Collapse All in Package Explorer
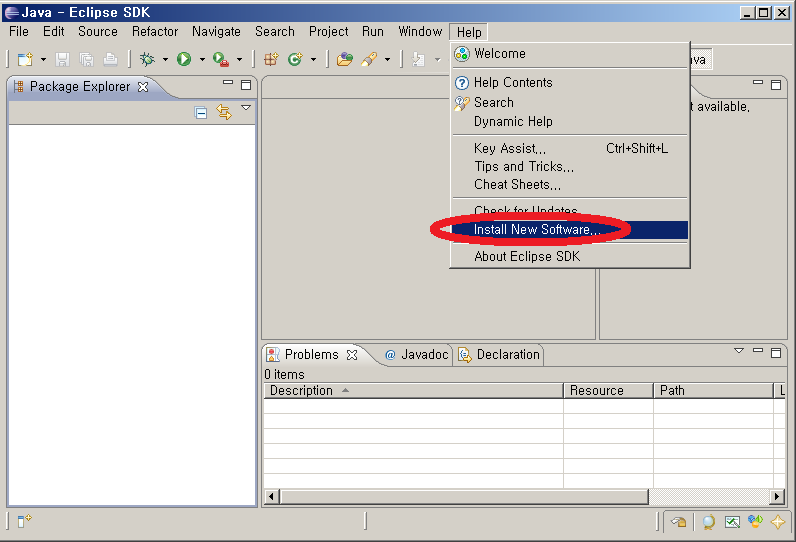The width and height of the screenshot is (796, 542). (x=201, y=112)
